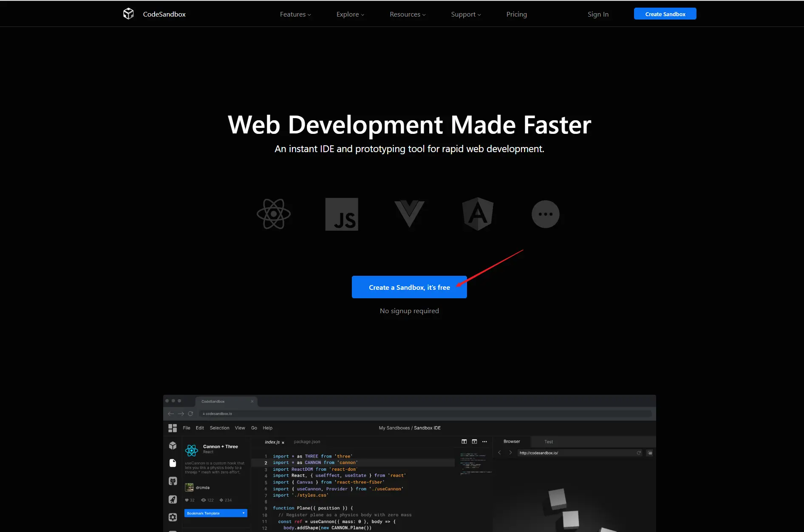Click the mock browser reload icon above IDE
Screen dimensions: 804x532
click(x=190, y=413)
